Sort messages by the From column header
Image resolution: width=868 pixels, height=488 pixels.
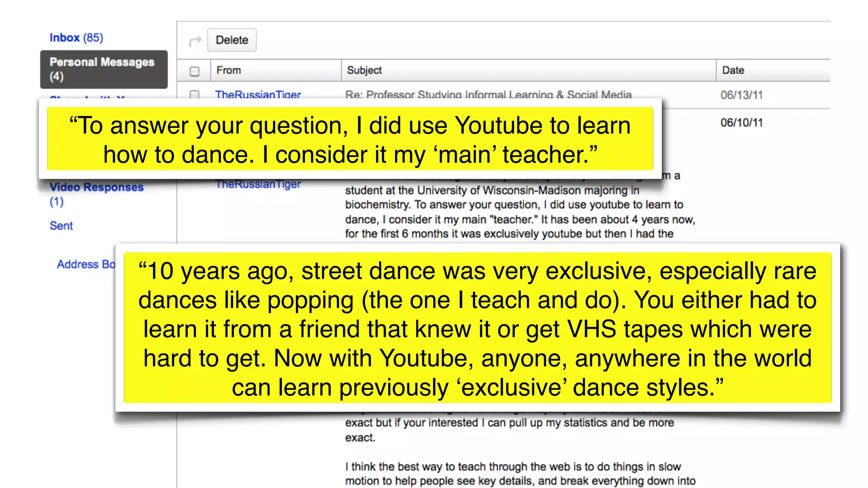tap(228, 70)
